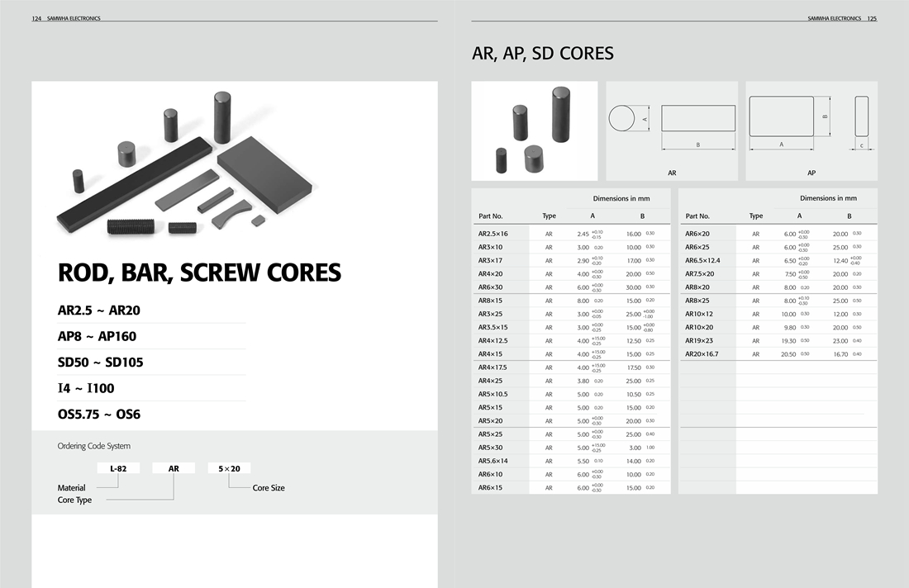Viewport: 909px width, 588px height.
Task: Select the SD50 ~ SD105 range entry
Action: [101, 363]
